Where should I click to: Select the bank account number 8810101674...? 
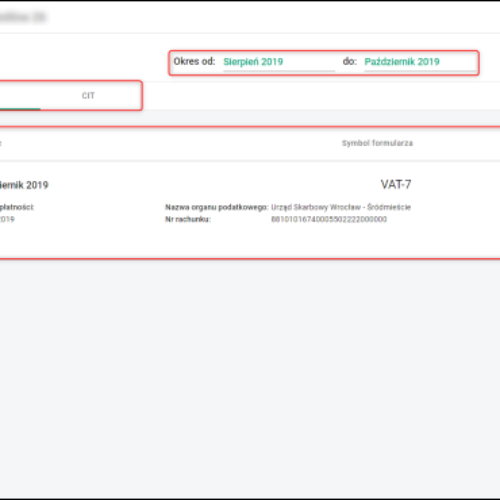coord(329,219)
